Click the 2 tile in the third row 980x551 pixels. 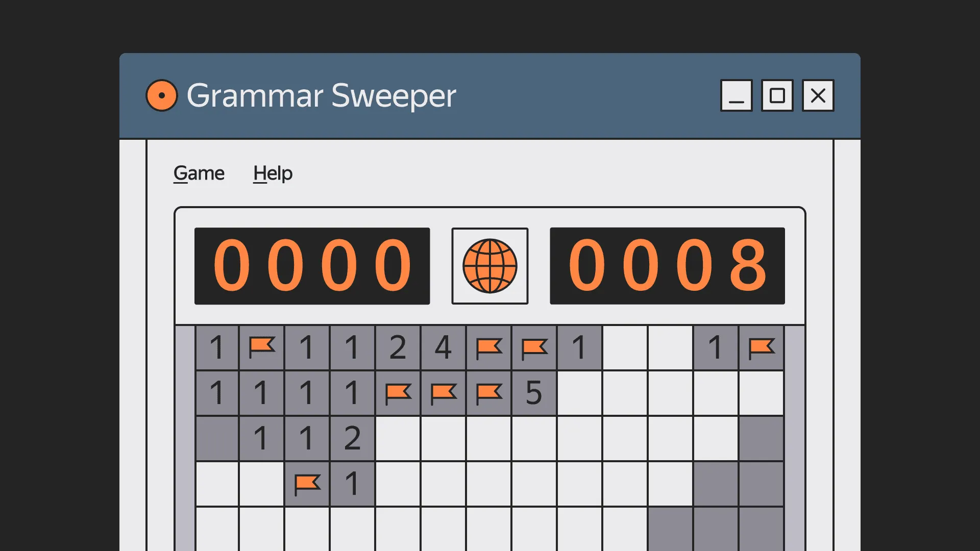click(352, 438)
